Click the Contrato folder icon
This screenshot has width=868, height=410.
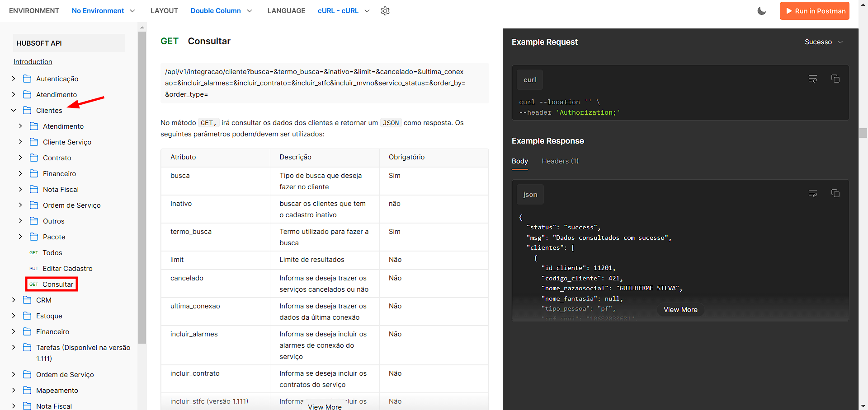pyautogui.click(x=34, y=158)
